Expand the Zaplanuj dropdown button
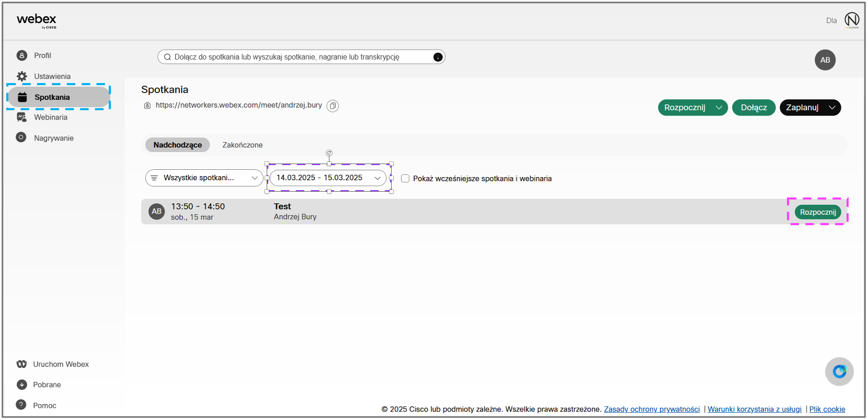 (832, 108)
